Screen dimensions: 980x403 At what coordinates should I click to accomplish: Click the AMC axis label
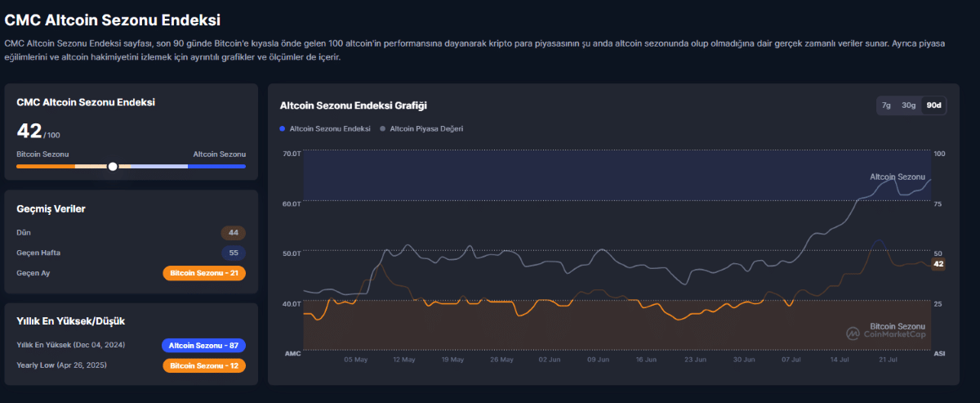[292, 353]
